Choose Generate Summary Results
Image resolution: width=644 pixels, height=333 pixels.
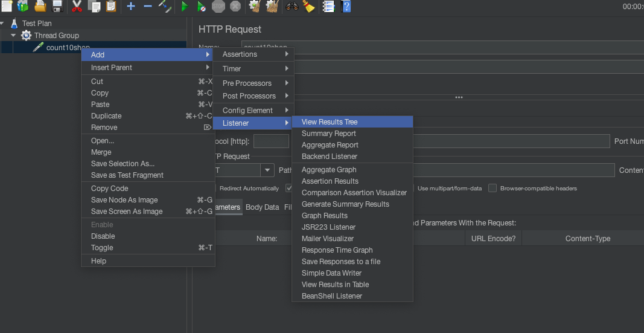pyautogui.click(x=352, y=204)
